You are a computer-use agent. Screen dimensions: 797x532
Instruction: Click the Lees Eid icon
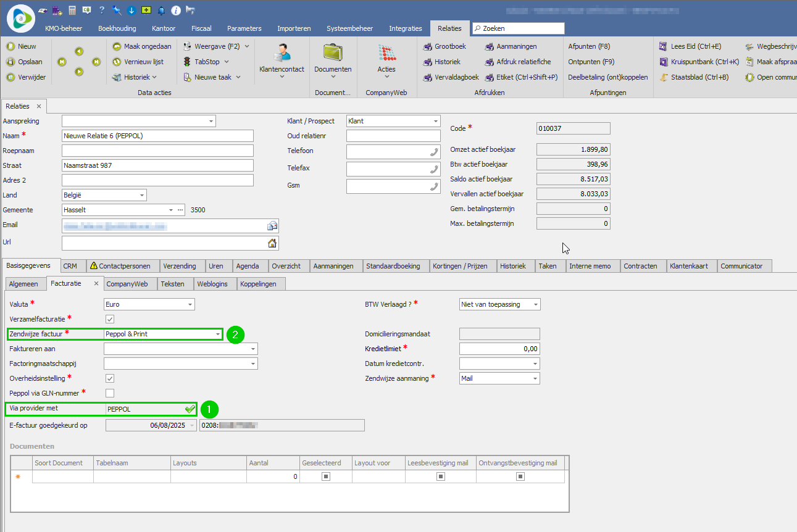coord(663,46)
